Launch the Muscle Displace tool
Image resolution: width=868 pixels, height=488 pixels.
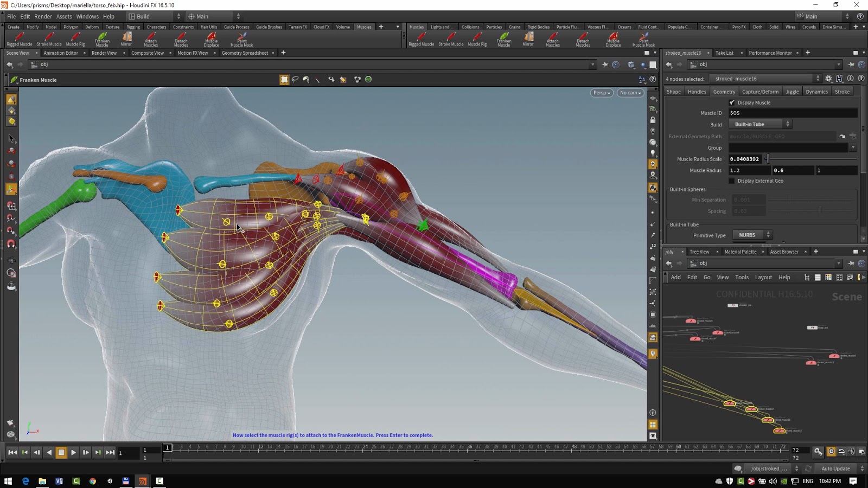coord(211,39)
